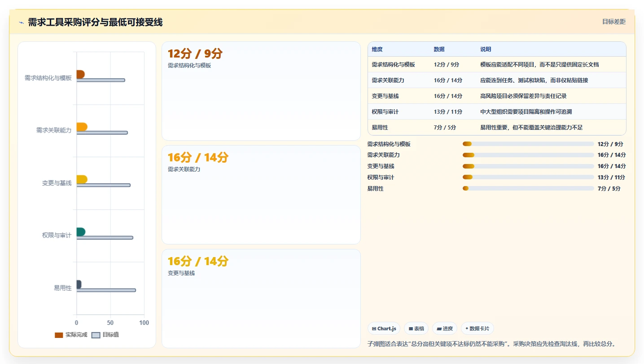The image size is (644, 364).
Task: Click the large 12分 / 9分 card value
Action: tap(195, 53)
